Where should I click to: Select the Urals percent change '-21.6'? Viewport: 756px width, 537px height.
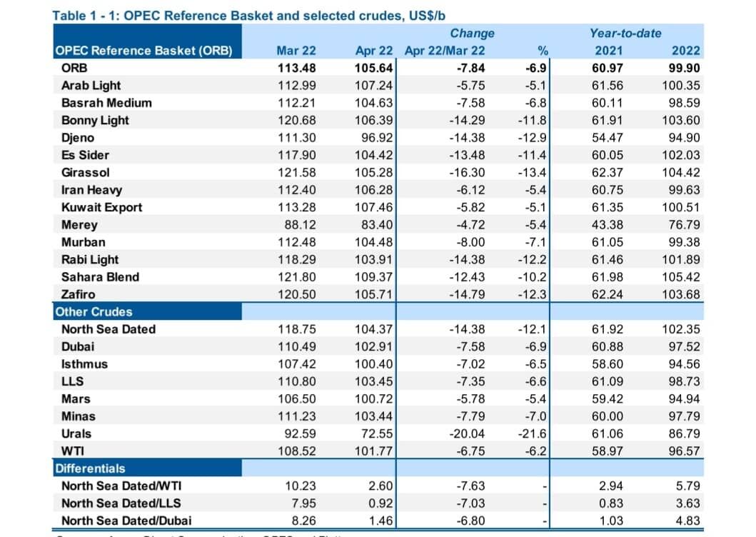click(x=532, y=433)
